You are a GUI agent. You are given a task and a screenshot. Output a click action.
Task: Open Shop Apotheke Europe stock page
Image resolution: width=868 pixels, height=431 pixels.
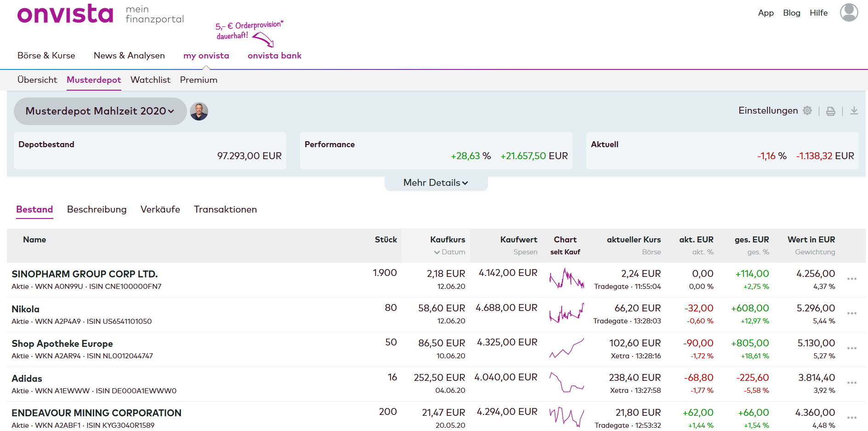pyautogui.click(x=62, y=344)
